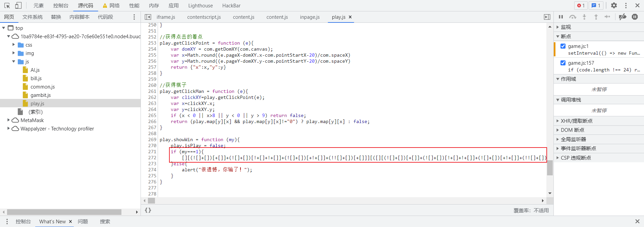Toggle the debugger sidebar icon
The image size is (644, 227).
[x=547, y=17]
